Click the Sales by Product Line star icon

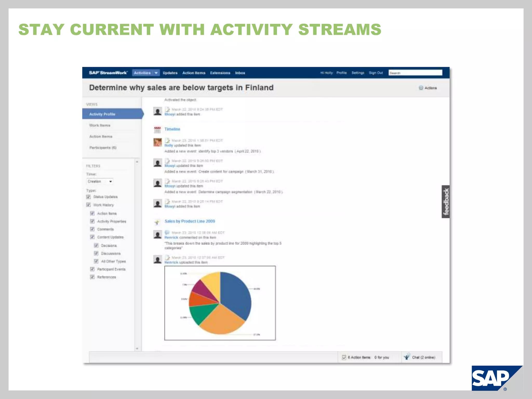[157, 222]
